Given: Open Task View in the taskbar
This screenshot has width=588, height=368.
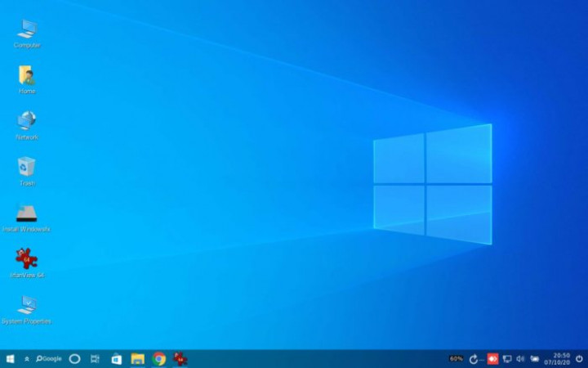Looking at the screenshot, I should click(95, 359).
